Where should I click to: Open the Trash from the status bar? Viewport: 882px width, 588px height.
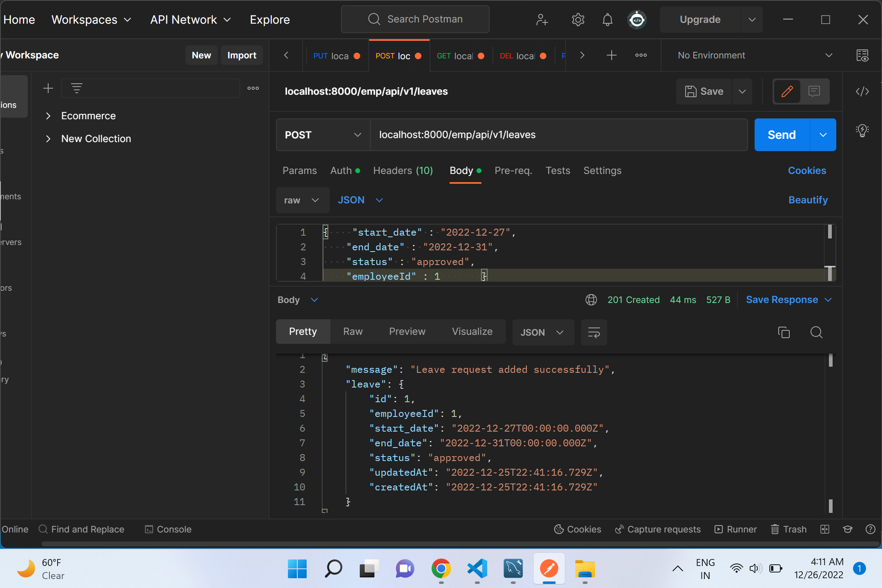pyautogui.click(x=788, y=529)
